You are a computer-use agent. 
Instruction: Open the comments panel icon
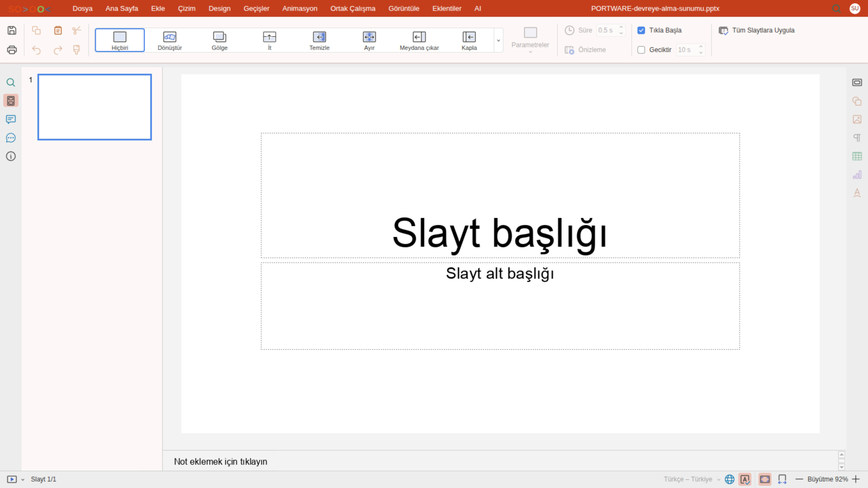click(x=11, y=119)
